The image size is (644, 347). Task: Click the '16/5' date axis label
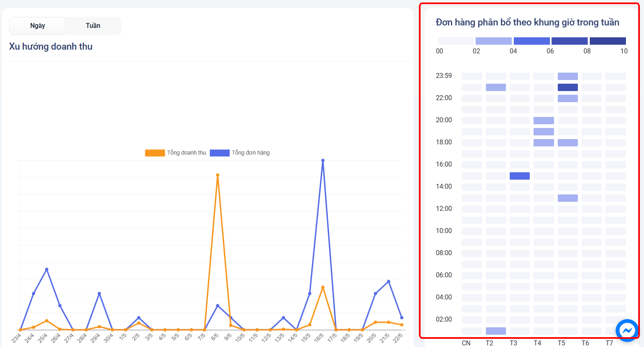coord(319,338)
